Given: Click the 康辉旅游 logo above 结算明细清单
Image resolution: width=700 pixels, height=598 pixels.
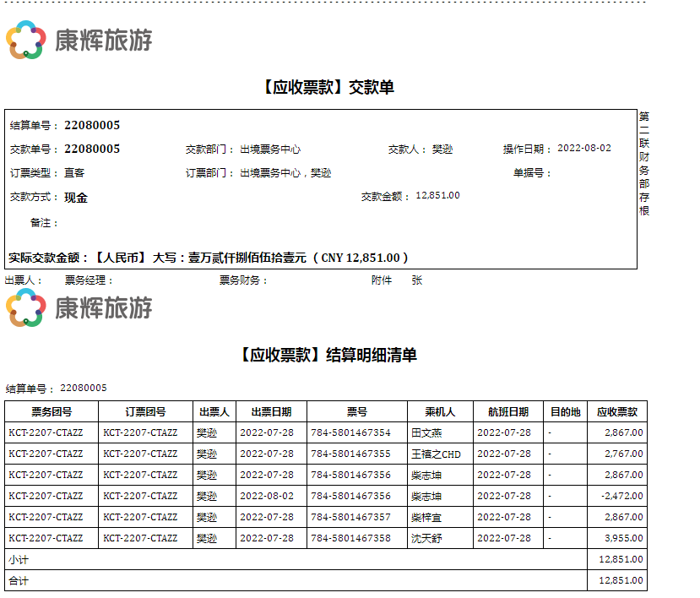Looking at the screenshot, I should [x=79, y=308].
